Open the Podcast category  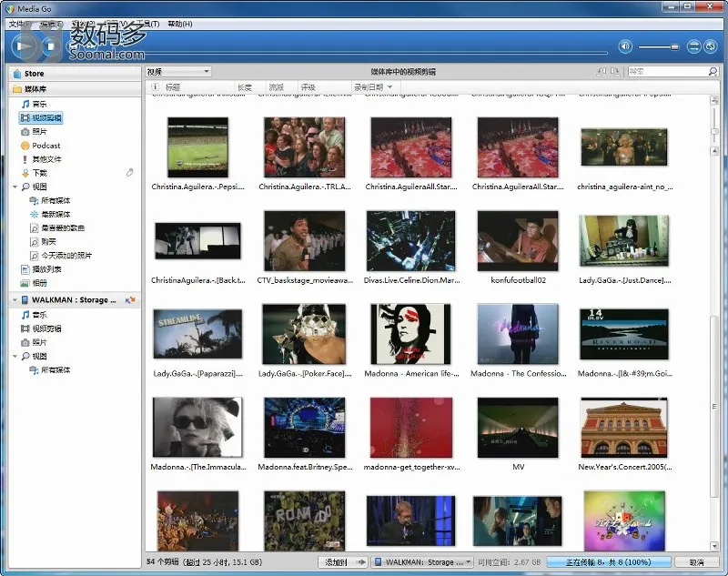point(40,146)
